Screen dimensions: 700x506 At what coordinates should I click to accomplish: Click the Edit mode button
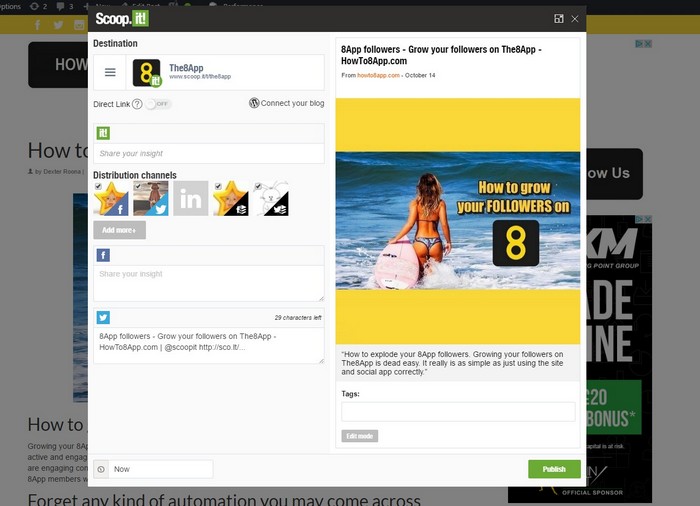pos(360,436)
